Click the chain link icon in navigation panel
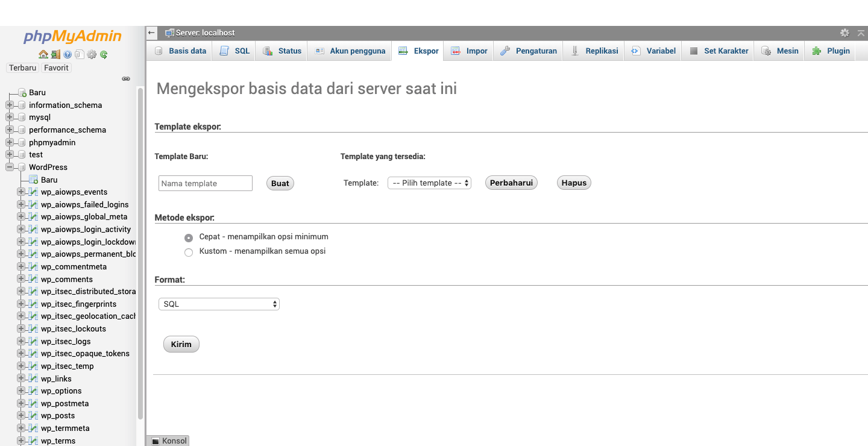Image resolution: width=868 pixels, height=446 pixels. 126,78
